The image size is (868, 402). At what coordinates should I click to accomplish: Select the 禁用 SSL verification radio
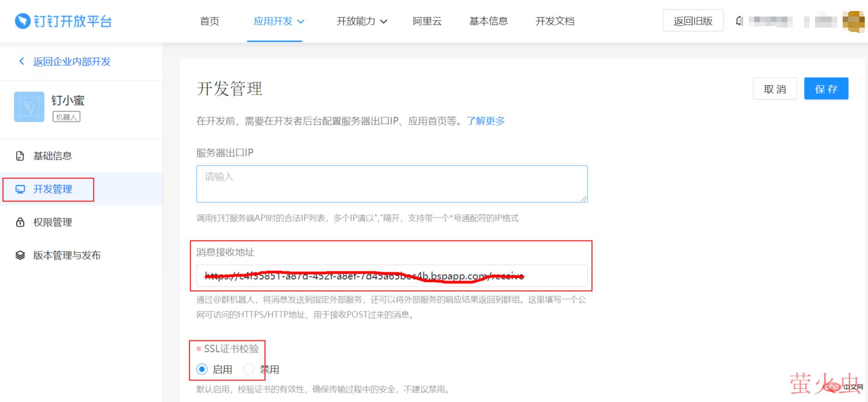tap(249, 369)
